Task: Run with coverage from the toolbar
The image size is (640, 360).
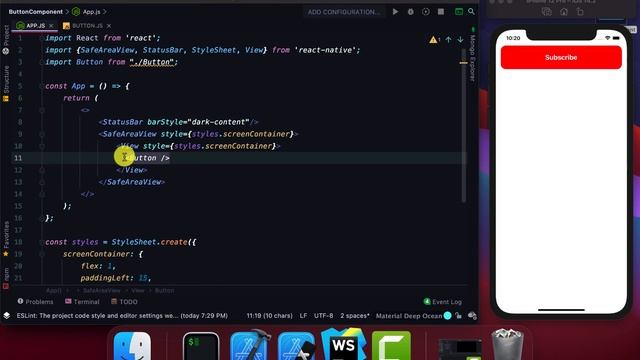Action: tap(426, 12)
